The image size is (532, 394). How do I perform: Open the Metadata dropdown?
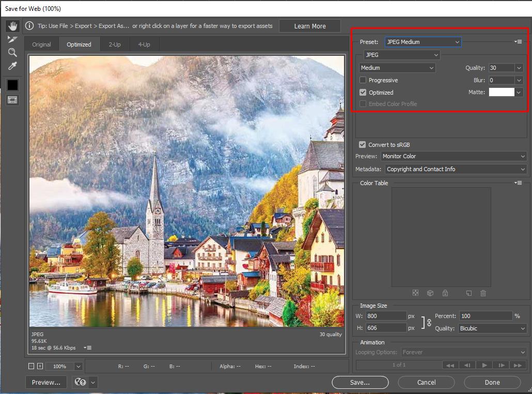click(x=456, y=169)
